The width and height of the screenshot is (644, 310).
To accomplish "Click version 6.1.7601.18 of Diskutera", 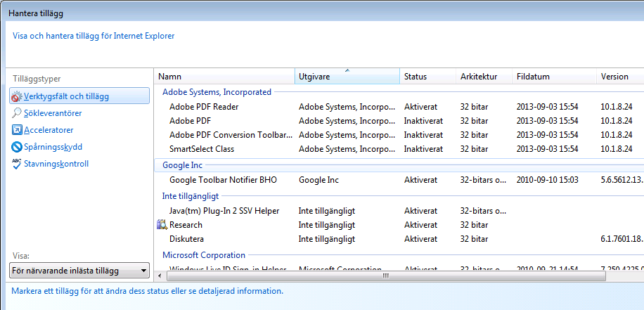I will [622, 239].
